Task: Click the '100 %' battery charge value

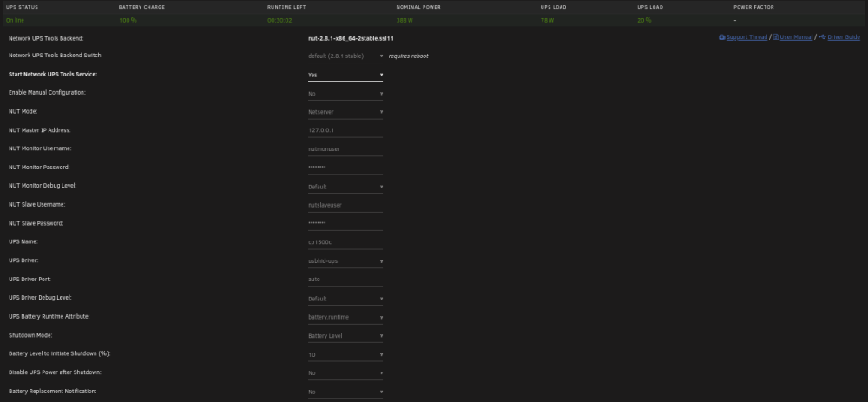Action: 128,21
